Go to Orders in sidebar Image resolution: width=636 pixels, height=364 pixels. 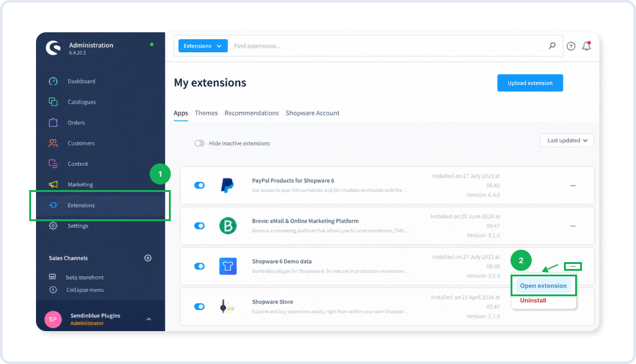(76, 122)
